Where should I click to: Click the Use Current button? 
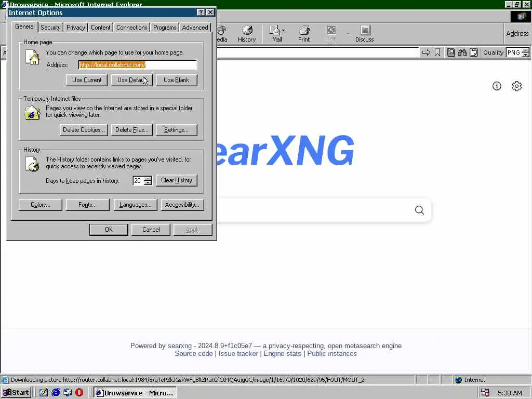(87, 80)
